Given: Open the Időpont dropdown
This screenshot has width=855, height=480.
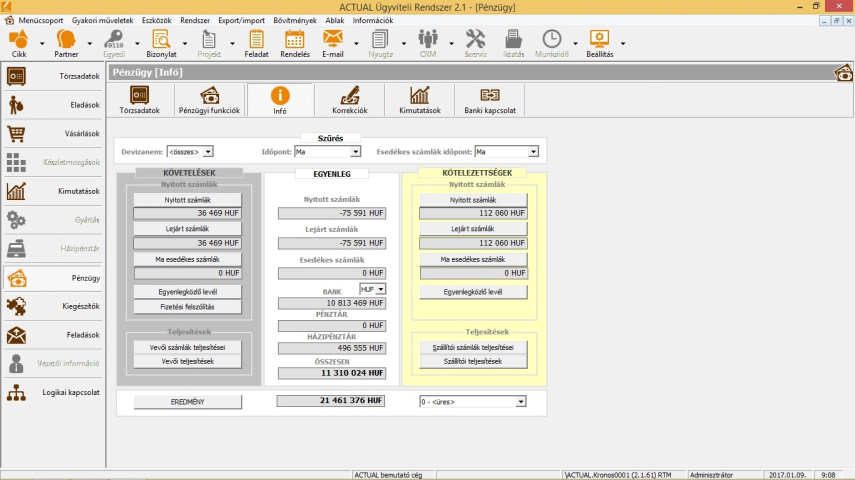Looking at the screenshot, I should [x=355, y=152].
